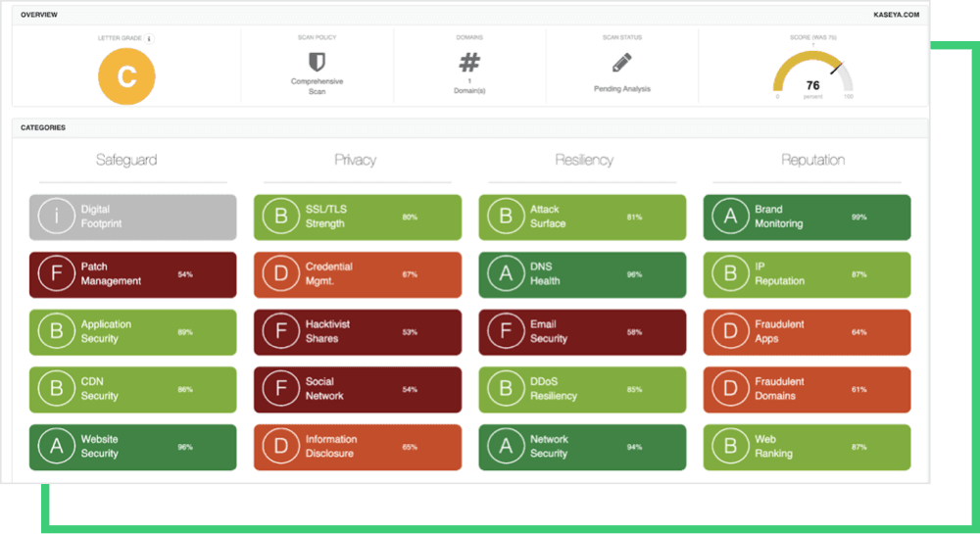Click the KASEYA.COM domain label
This screenshot has width=980, height=534.
(x=897, y=16)
